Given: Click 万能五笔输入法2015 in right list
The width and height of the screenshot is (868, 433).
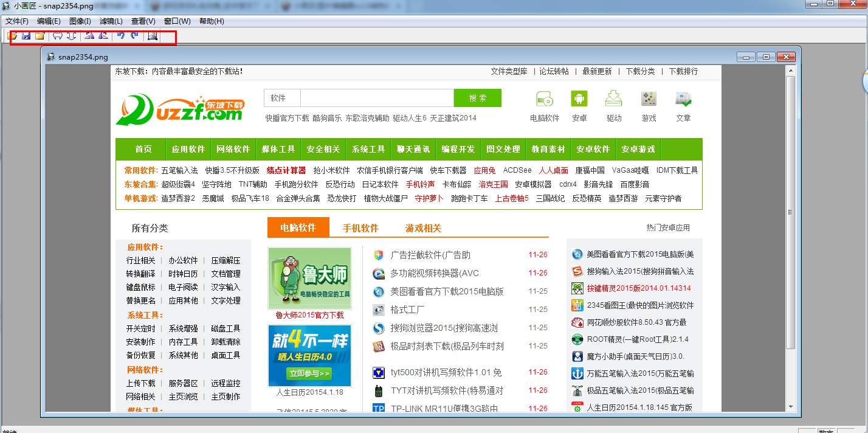Looking at the screenshot, I should tap(640, 373).
